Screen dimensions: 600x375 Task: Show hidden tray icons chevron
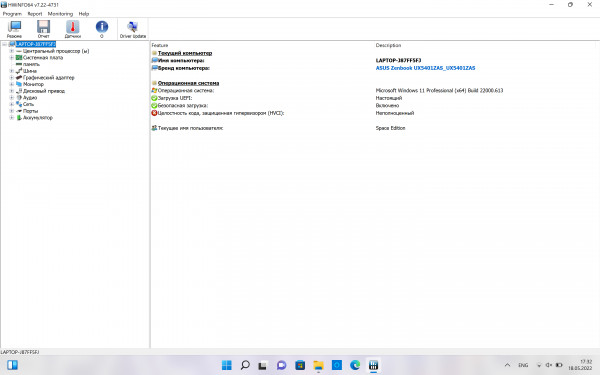point(507,365)
